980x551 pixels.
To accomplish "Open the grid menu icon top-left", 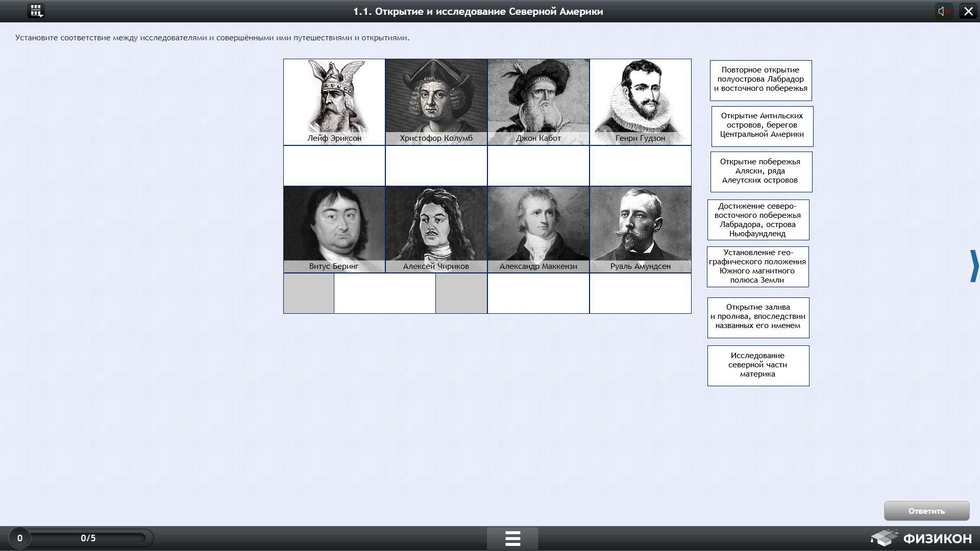I will coord(36,11).
